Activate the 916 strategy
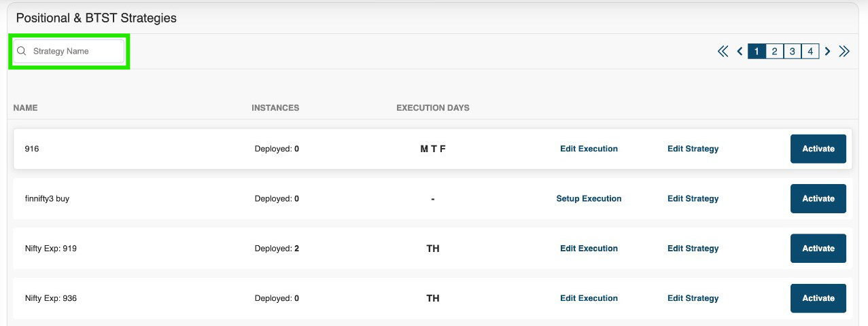The height and width of the screenshot is (326, 868). [818, 149]
